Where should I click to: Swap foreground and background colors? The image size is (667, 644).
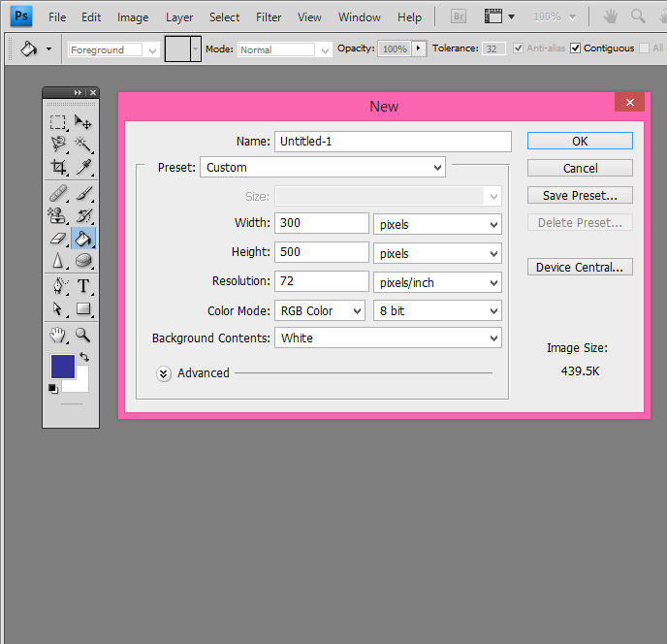pyautogui.click(x=84, y=357)
